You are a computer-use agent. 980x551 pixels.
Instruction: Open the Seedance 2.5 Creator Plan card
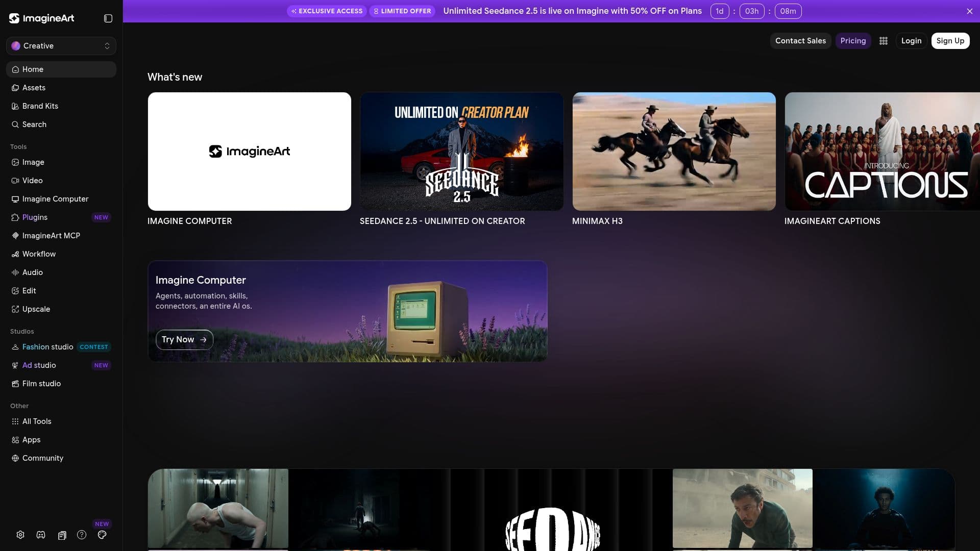462,152
